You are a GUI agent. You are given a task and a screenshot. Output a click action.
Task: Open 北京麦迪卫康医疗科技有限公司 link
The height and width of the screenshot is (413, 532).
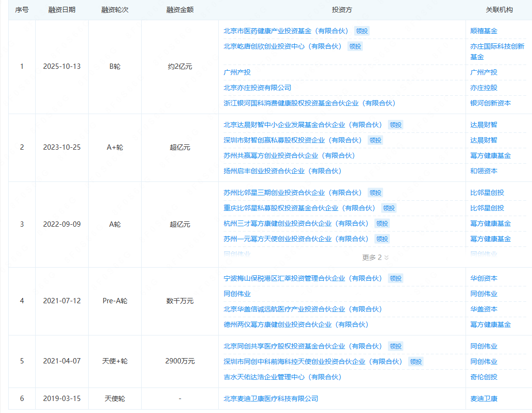pos(271,399)
